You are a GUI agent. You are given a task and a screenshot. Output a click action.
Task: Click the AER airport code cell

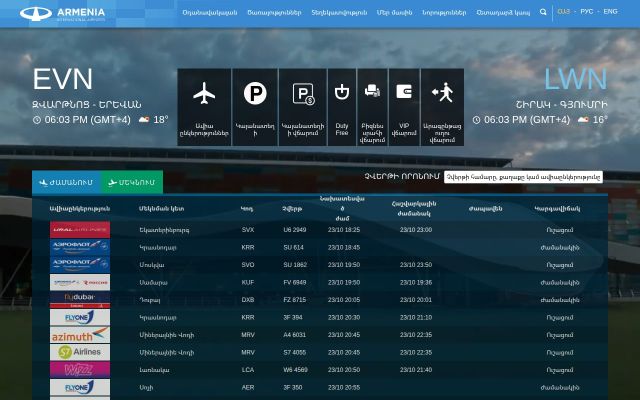(248, 387)
